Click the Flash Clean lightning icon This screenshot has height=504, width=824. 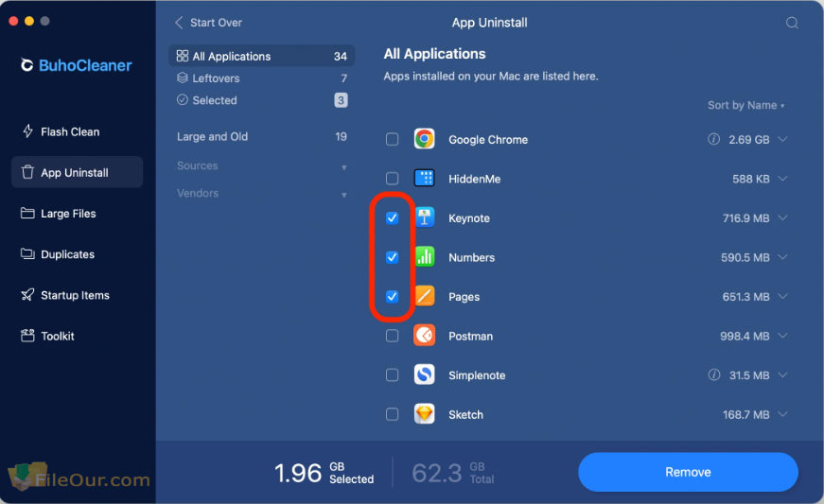27,131
